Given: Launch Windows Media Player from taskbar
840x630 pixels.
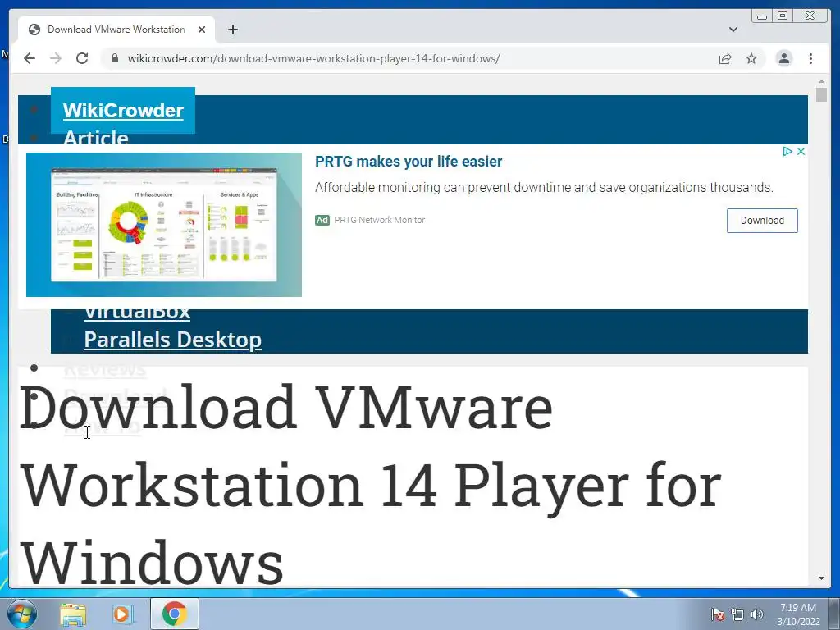Looking at the screenshot, I should pos(121,614).
